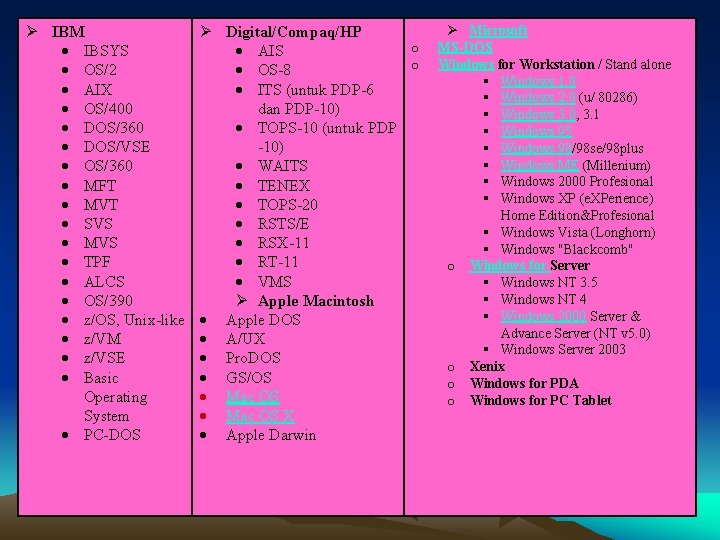Select the TOPS-20 entry
Viewport: 720px width, 540px height.
coord(288,204)
